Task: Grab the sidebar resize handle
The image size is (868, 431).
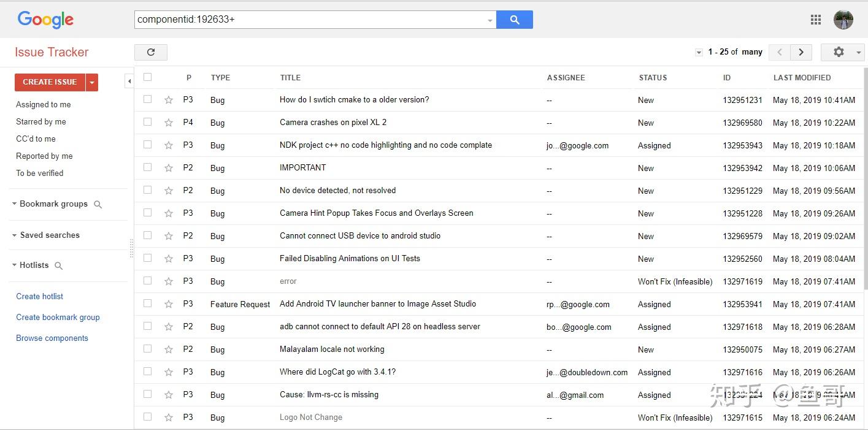Action: [x=131, y=248]
